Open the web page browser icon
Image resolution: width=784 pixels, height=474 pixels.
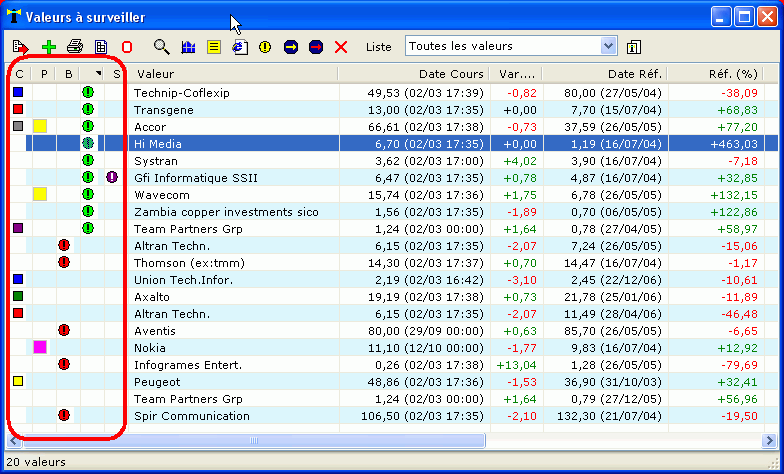click(240, 47)
